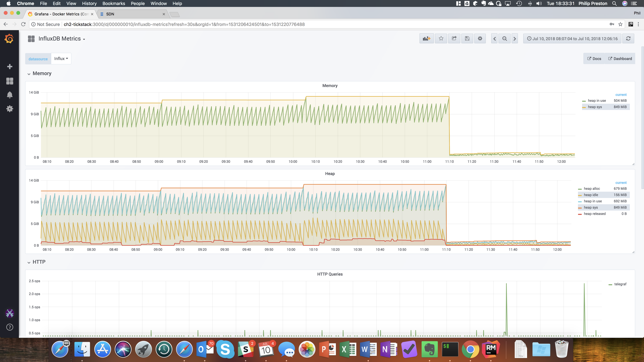Open the Docs link

click(x=594, y=58)
